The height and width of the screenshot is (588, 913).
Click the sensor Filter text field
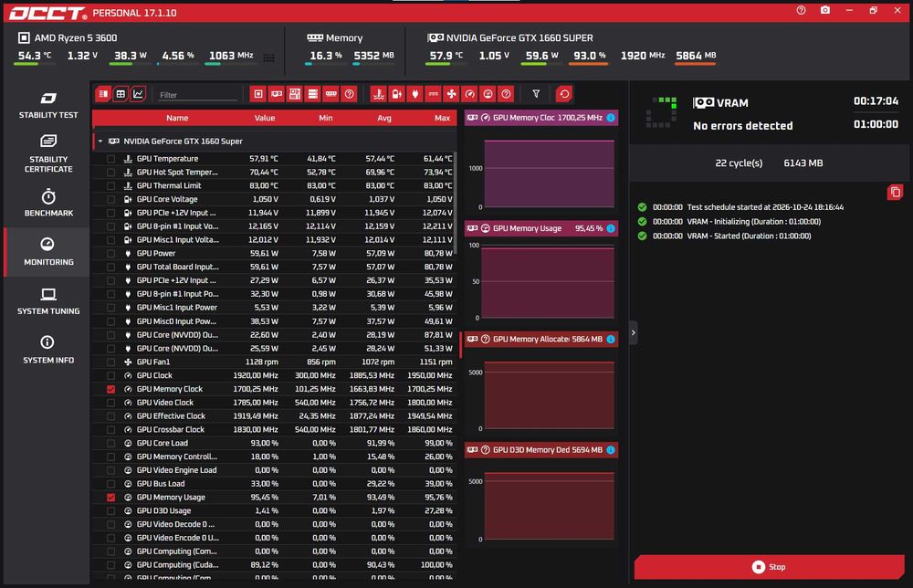coord(198,95)
